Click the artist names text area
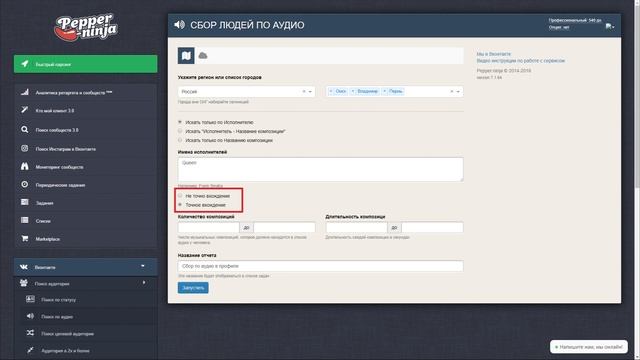 tap(320, 169)
